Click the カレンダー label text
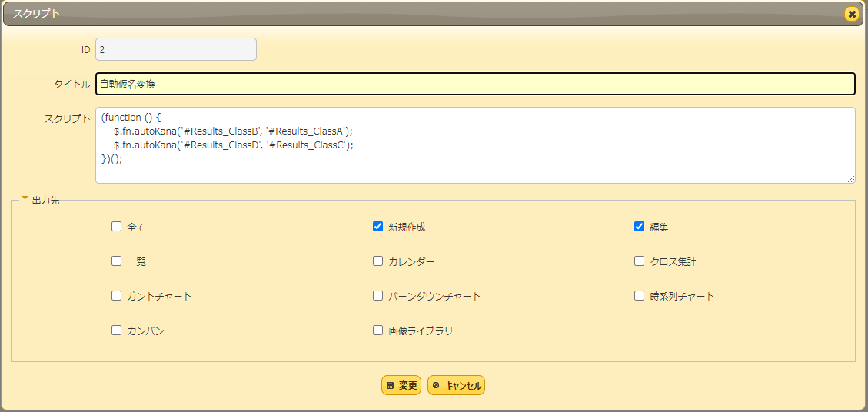Screen dimensions: 868x412 [x=411, y=262]
